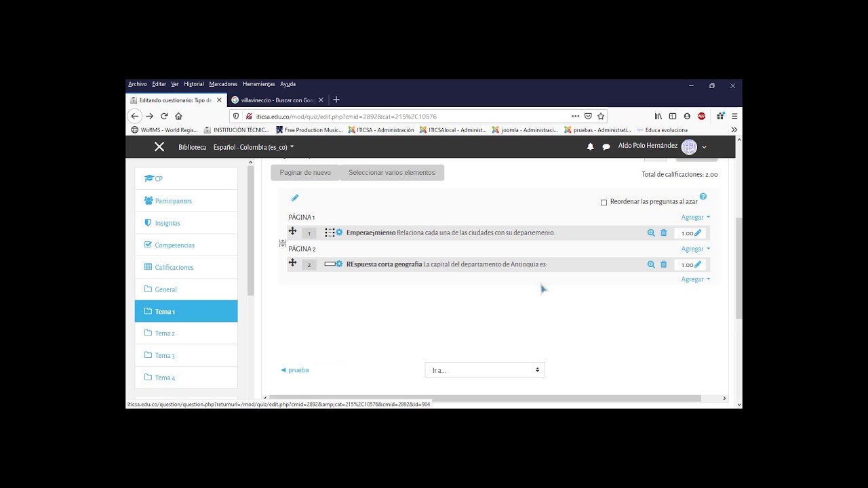Expand Agregar menu for Página 2

click(x=696, y=249)
